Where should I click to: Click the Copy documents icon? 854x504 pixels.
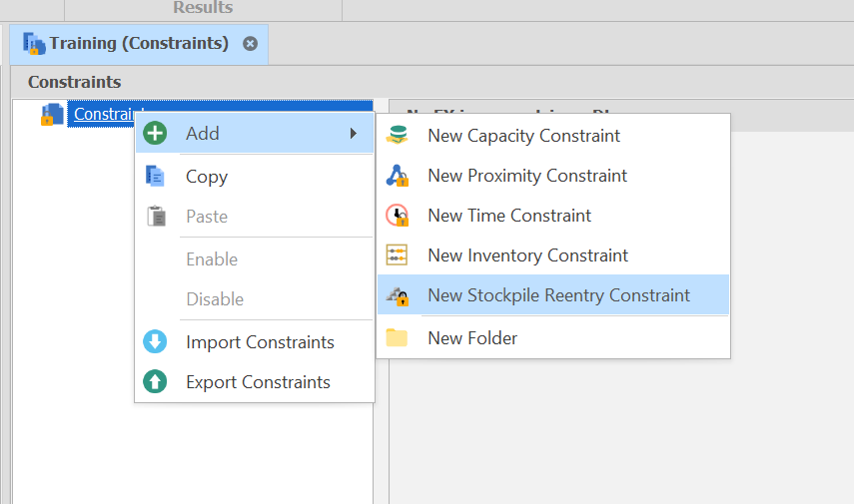point(156,177)
